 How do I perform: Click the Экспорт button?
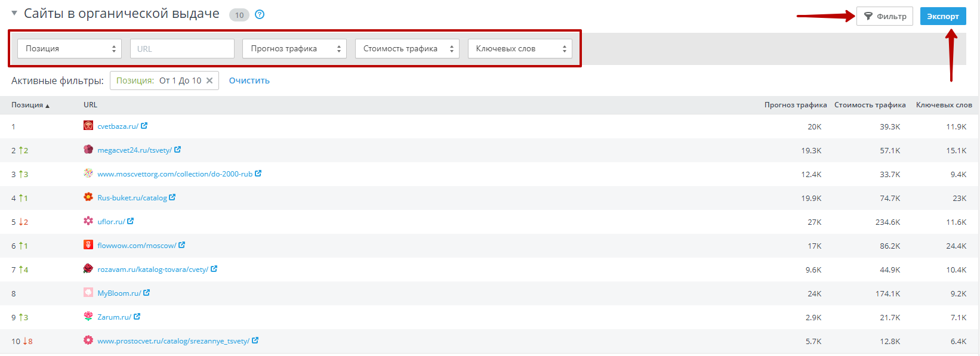tap(943, 16)
